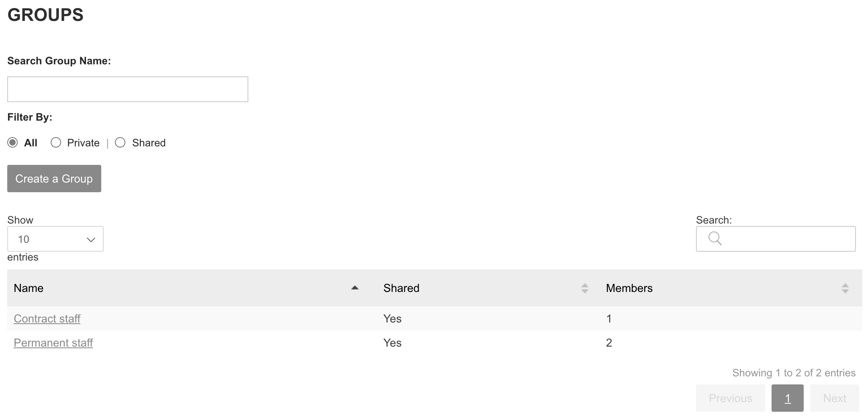Click the Next pagination button
Viewport: 868px width, 419px height.
pyautogui.click(x=834, y=398)
